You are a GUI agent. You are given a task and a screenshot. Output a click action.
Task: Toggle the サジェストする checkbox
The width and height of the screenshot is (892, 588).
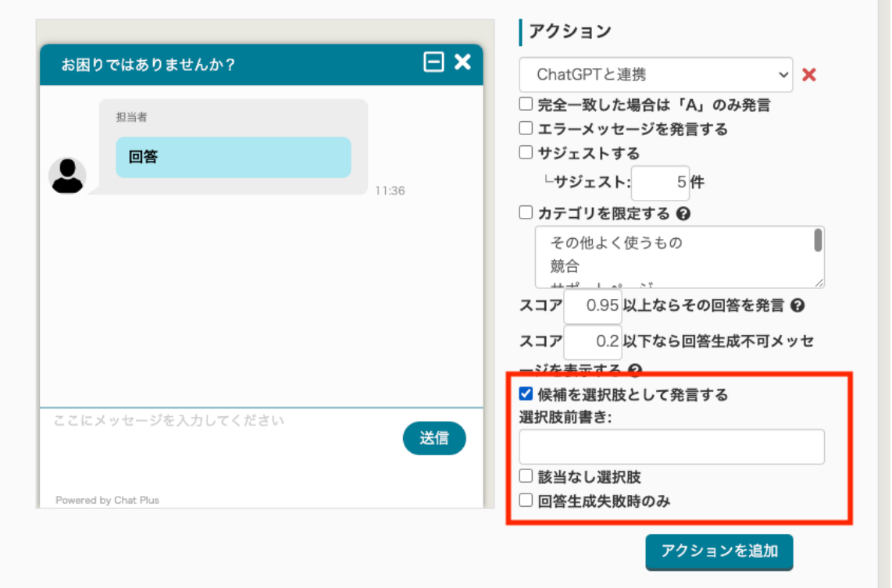point(526,152)
